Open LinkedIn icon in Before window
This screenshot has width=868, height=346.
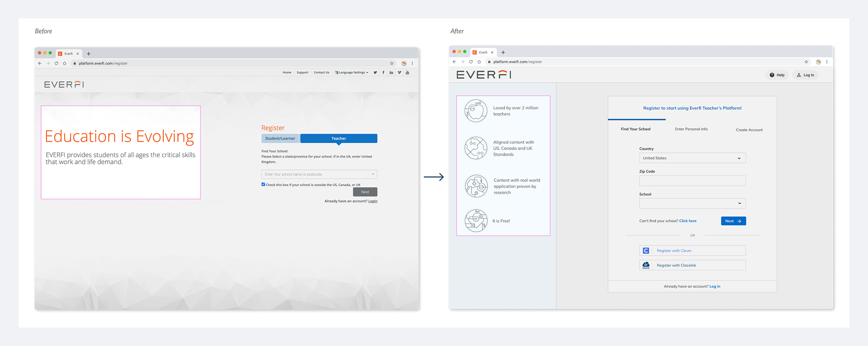(x=391, y=72)
